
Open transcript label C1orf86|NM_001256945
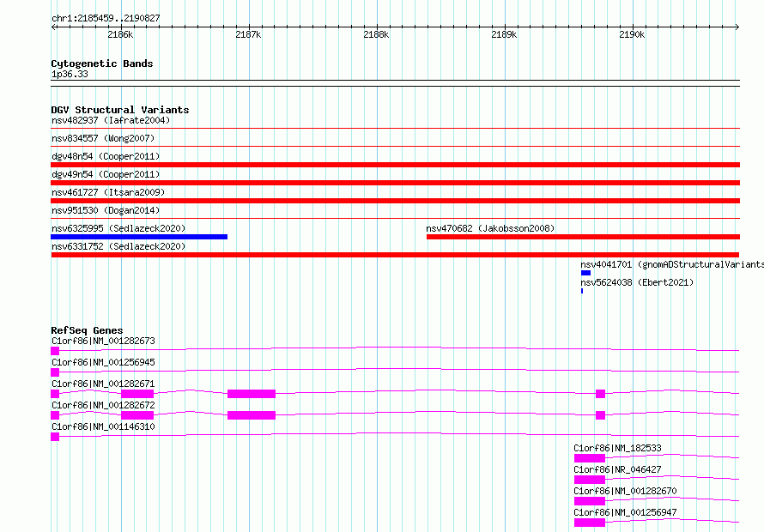coord(103,362)
